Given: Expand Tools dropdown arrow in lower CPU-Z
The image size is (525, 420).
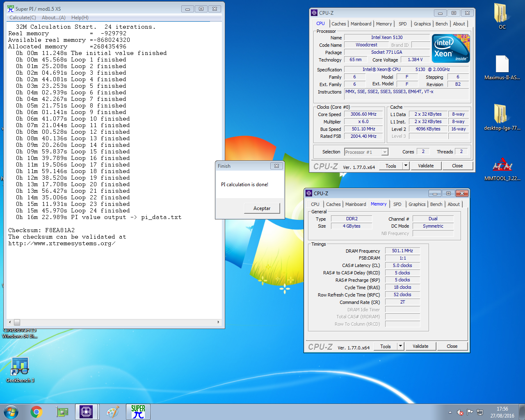Looking at the screenshot, I should (401, 346).
